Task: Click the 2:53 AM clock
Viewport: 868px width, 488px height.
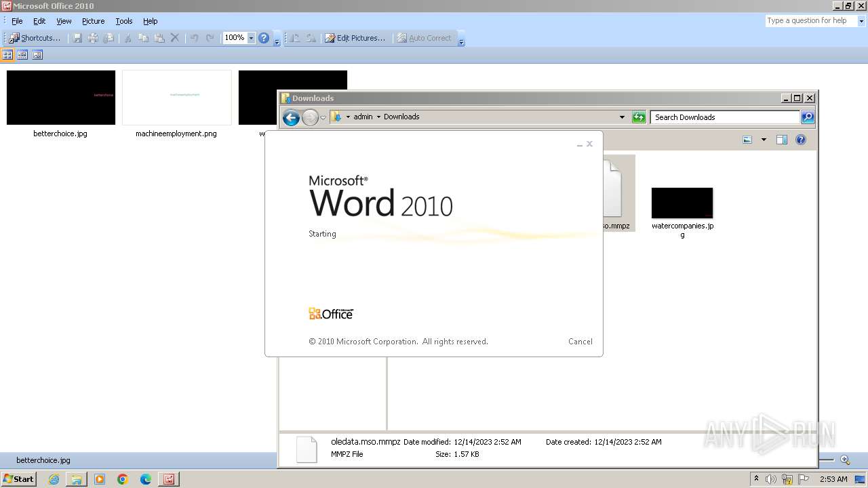Action: (x=833, y=479)
